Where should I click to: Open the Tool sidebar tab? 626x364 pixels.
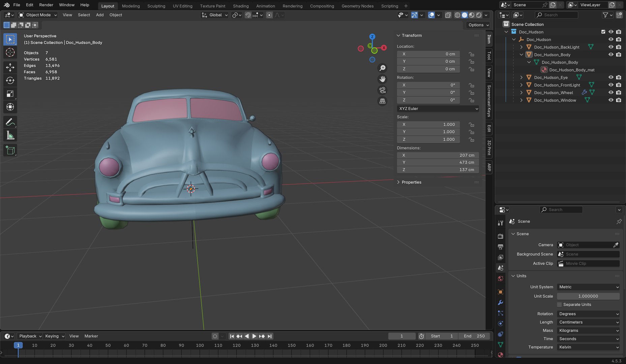(489, 56)
